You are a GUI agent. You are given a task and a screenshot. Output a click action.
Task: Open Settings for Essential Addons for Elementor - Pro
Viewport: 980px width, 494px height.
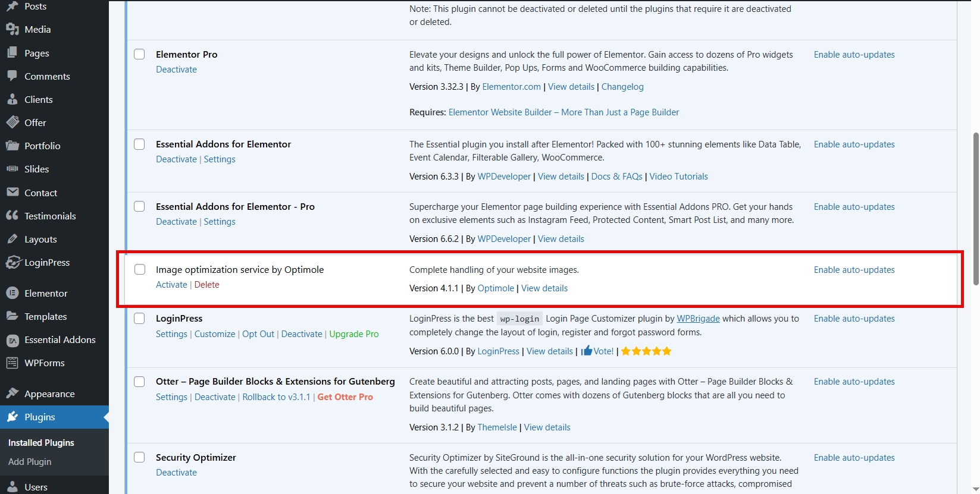coord(220,222)
